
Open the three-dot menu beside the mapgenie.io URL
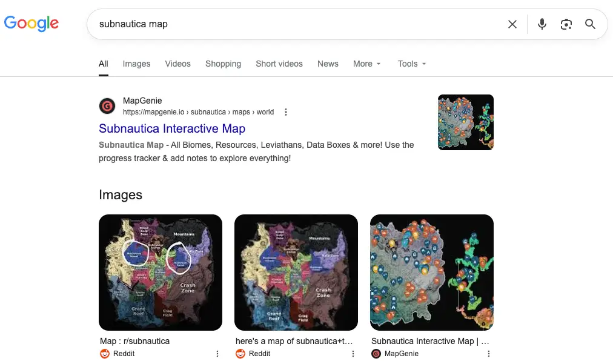click(286, 112)
